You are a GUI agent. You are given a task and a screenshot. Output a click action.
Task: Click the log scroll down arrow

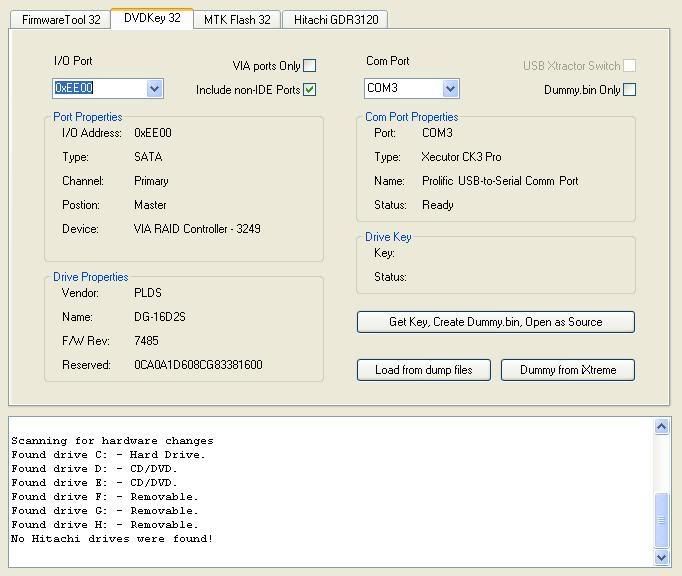(x=662, y=557)
